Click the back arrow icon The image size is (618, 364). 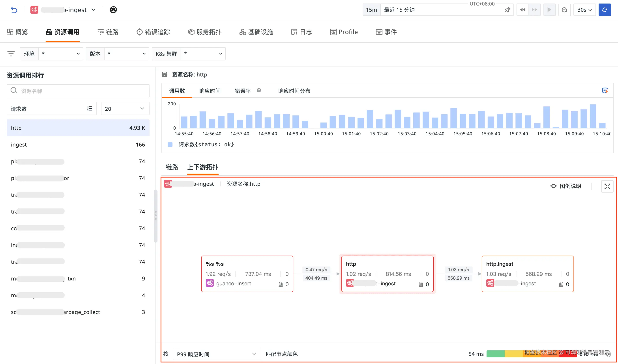pos(14,10)
